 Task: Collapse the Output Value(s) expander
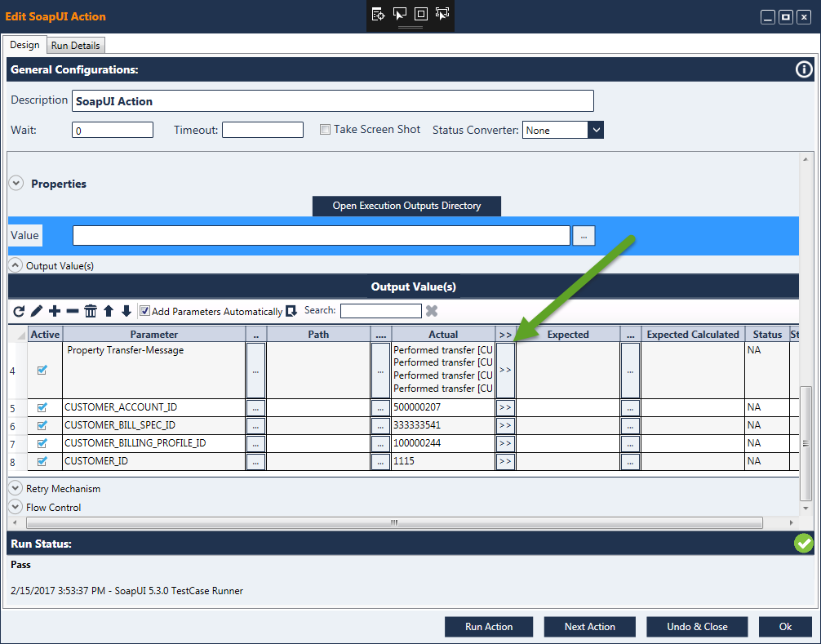16,265
